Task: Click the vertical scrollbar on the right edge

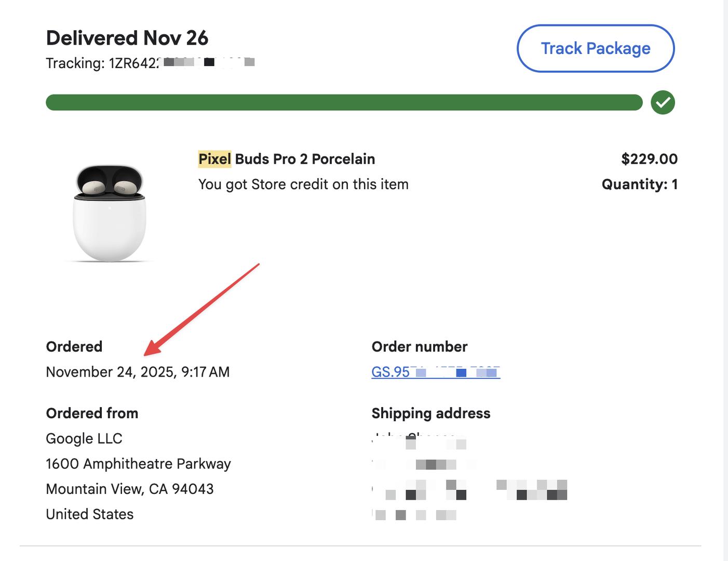Action: [725, 280]
